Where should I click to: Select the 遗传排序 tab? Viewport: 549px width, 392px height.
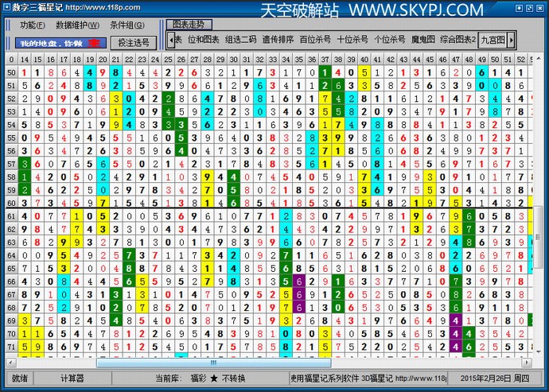[278, 40]
